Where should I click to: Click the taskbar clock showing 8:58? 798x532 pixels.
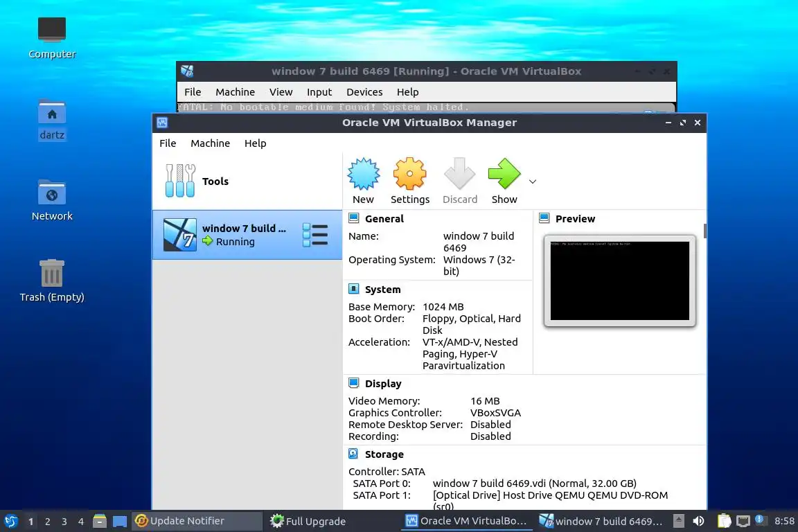(x=784, y=522)
